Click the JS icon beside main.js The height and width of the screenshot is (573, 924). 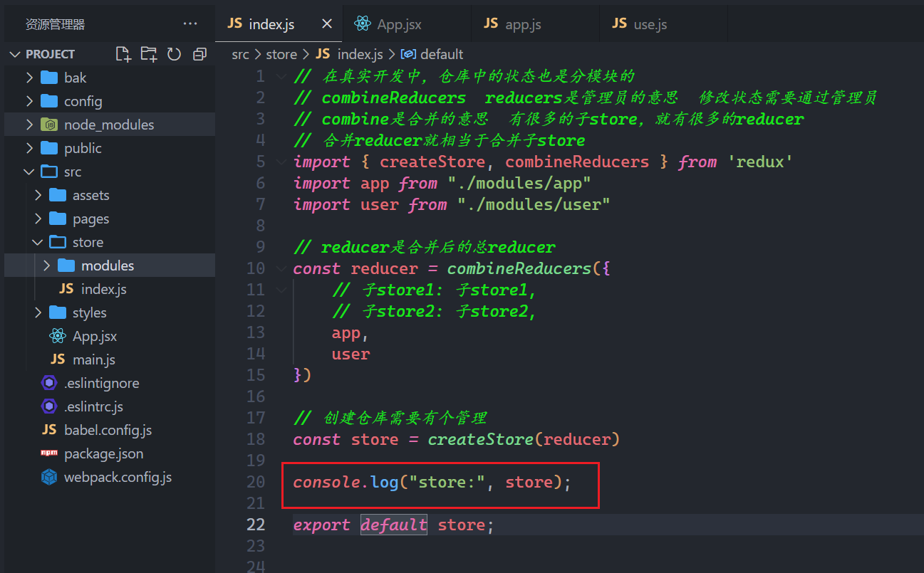[58, 359]
